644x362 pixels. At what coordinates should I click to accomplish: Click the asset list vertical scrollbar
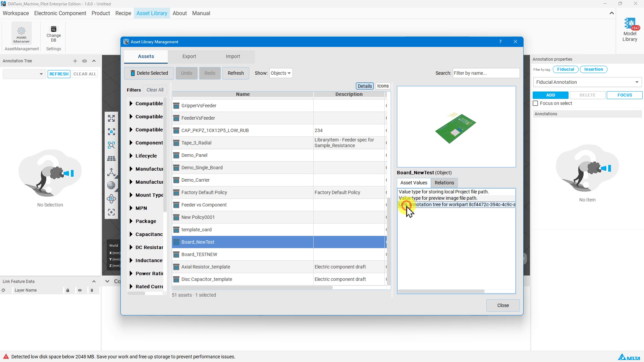pyautogui.click(x=389, y=241)
